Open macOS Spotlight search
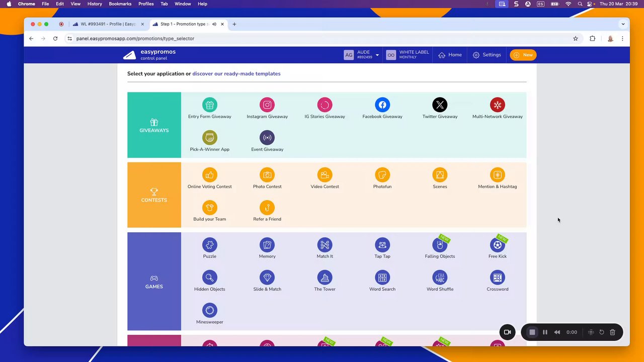Image resolution: width=644 pixels, height=362 pixels. pos(580,4)
